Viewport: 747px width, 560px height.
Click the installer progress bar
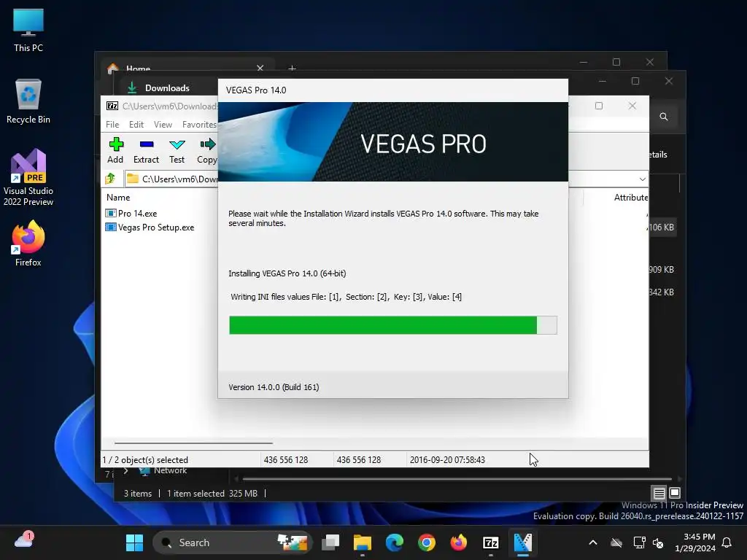coord(393,325)
